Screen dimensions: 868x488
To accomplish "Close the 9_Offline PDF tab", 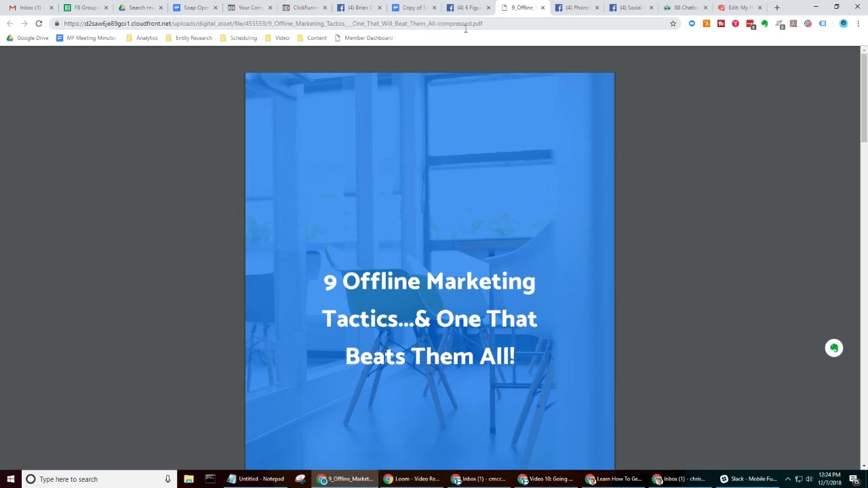I will pos(542,7).
